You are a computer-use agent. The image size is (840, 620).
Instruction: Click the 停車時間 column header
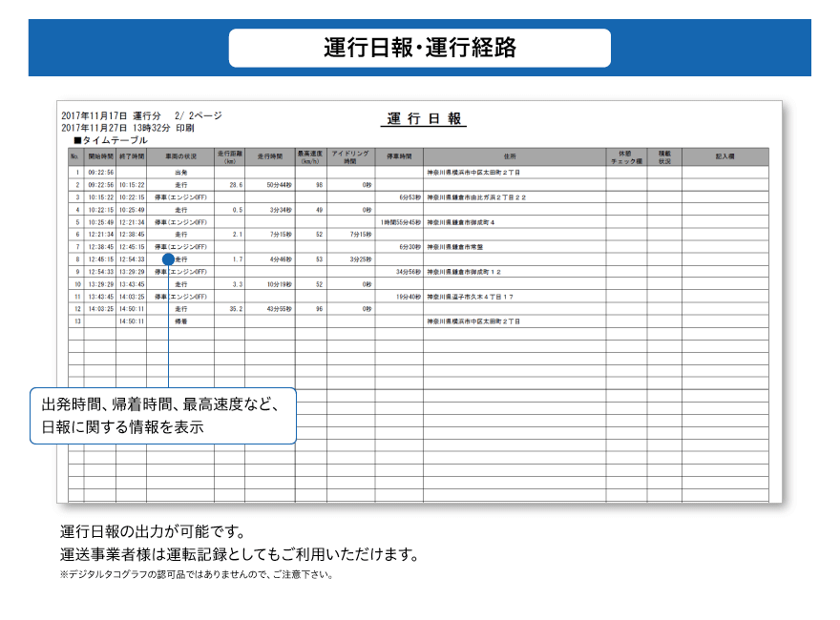399,156
